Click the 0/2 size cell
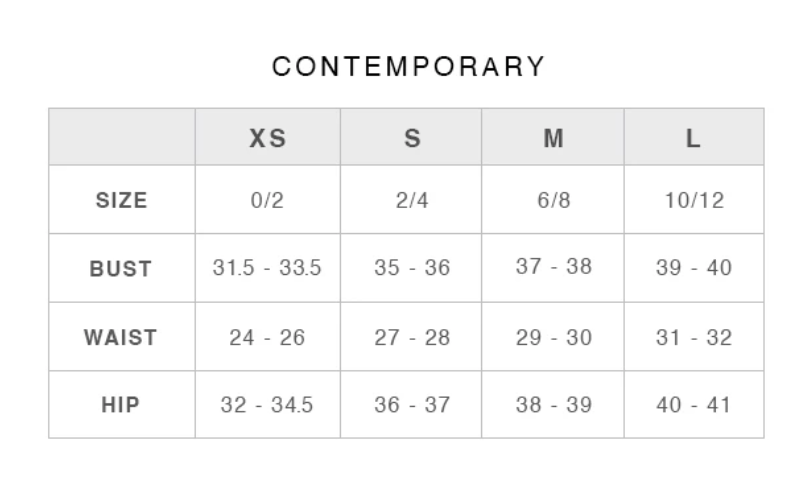The height and width of the screenshot is (490, 809). click(x=267, y=200)
